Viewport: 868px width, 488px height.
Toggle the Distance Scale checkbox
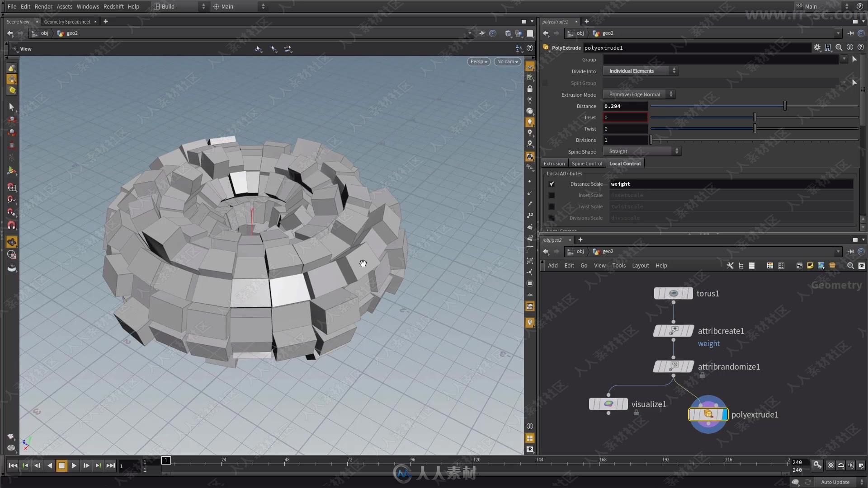tap(552, 183)
